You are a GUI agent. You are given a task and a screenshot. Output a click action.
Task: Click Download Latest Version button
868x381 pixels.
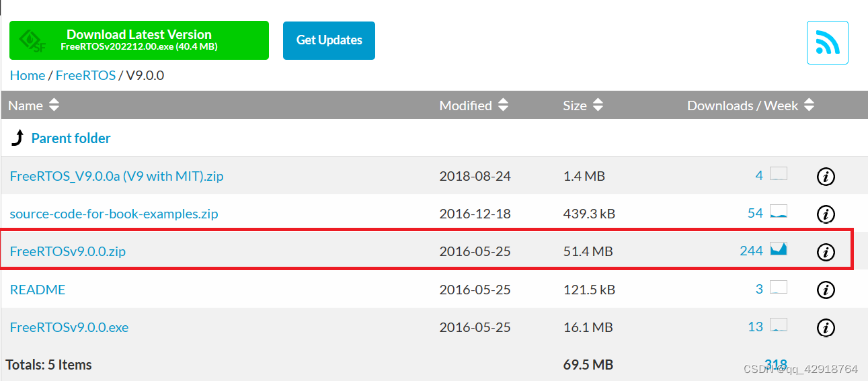click(x=139, y=40)
